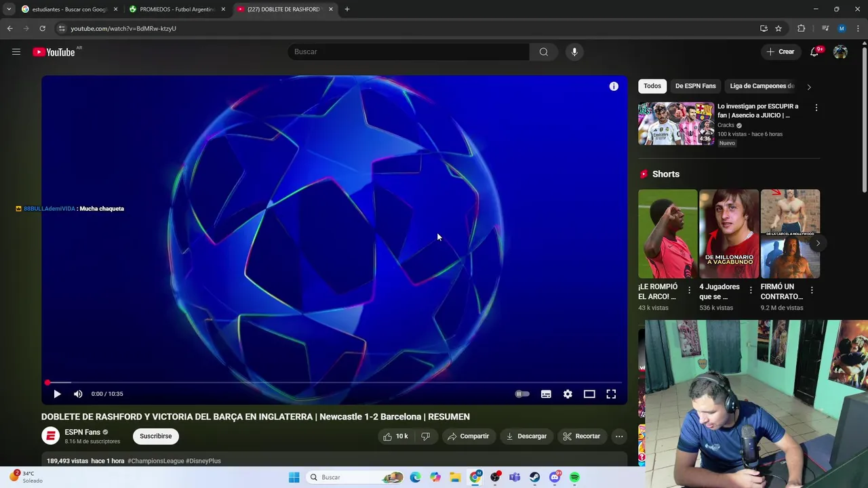The image size is (868, 488).
Task: Open options for '4 Jugadores' short
Action: (751, 290)
